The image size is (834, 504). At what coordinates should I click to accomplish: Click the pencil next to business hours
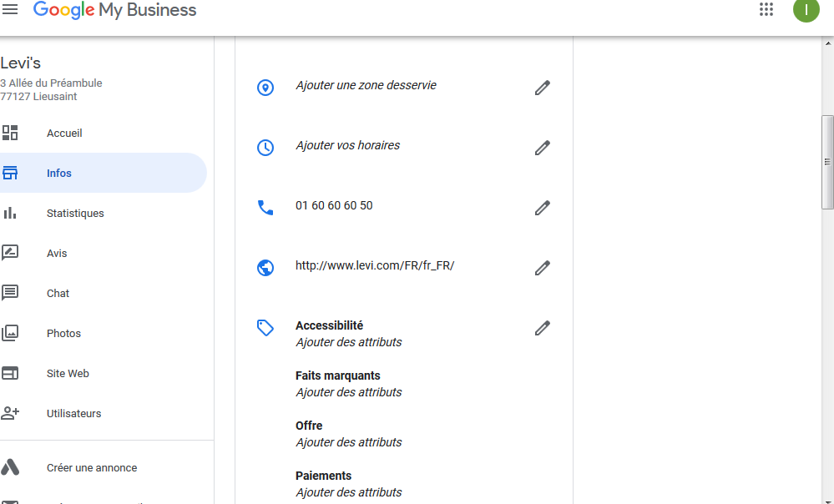coord(543,148)
